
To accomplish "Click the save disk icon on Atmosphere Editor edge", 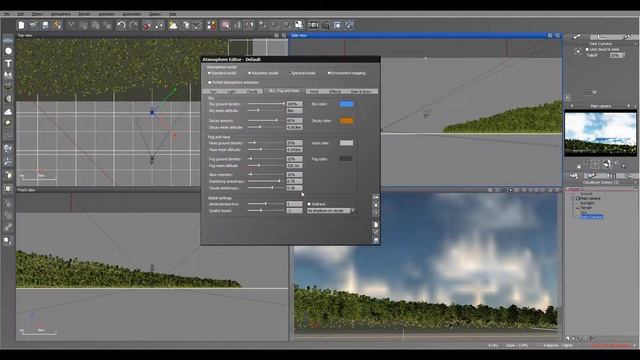I will 376,240.
